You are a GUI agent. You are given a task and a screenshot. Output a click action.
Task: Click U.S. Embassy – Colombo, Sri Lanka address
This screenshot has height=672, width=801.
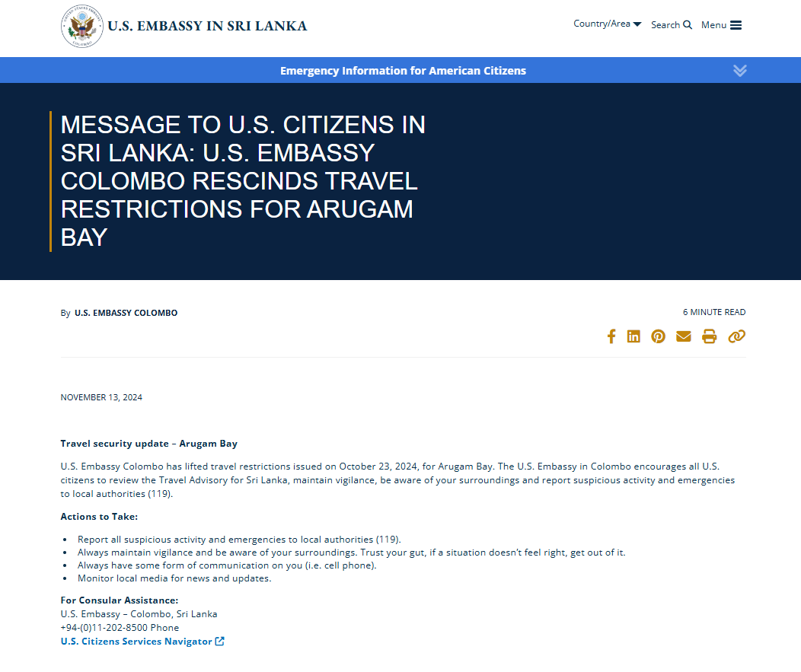pos(139,614)
